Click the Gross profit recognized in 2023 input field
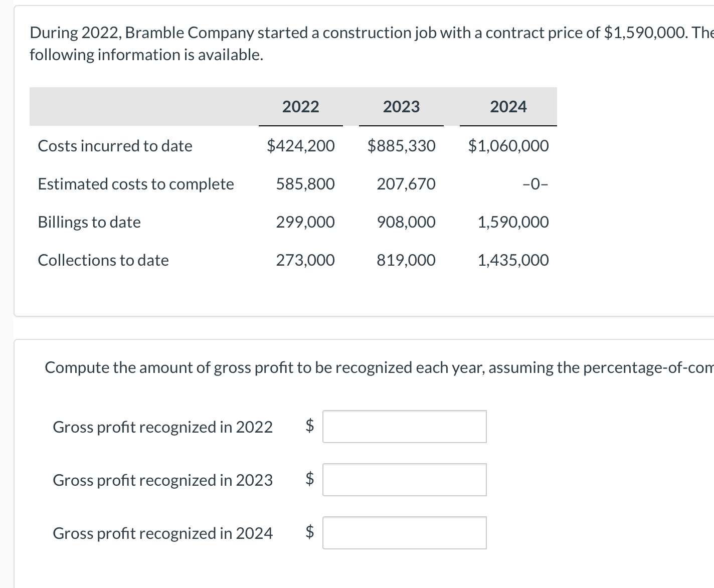714x588 pixels. pos(405,480)
